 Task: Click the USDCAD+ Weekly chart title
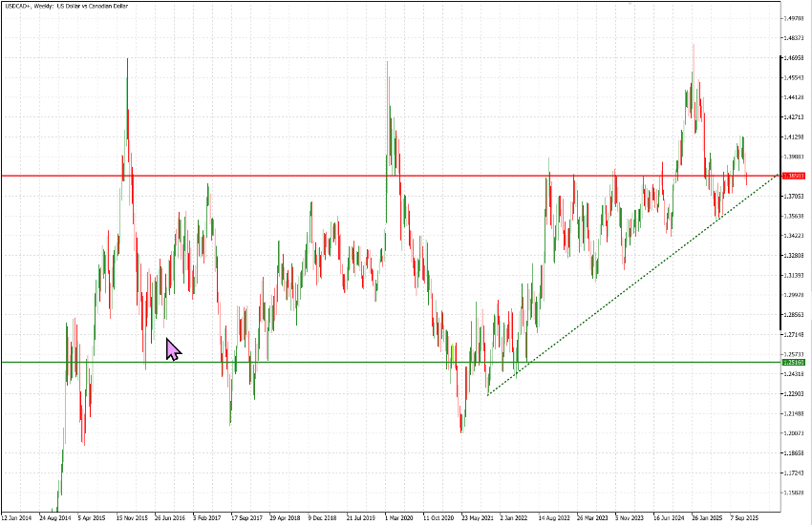coord(67,6)
